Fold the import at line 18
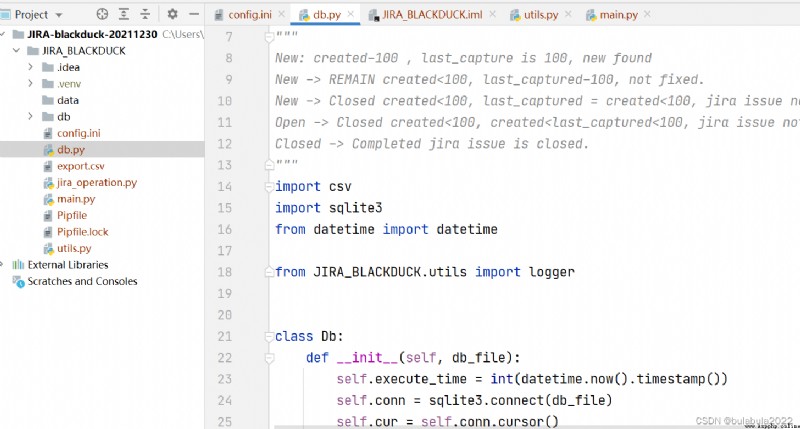Viewport: 800px width, 429px height. [x=269, y=272]
